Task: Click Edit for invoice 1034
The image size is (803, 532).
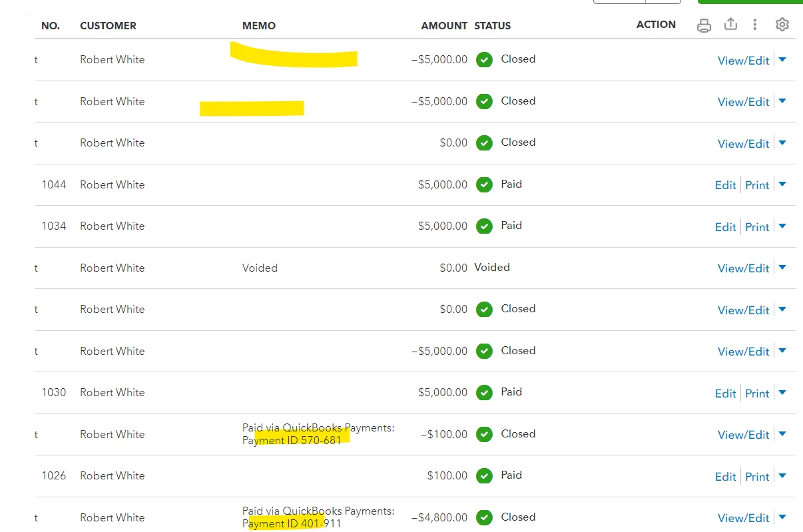Action: point(725,226)
